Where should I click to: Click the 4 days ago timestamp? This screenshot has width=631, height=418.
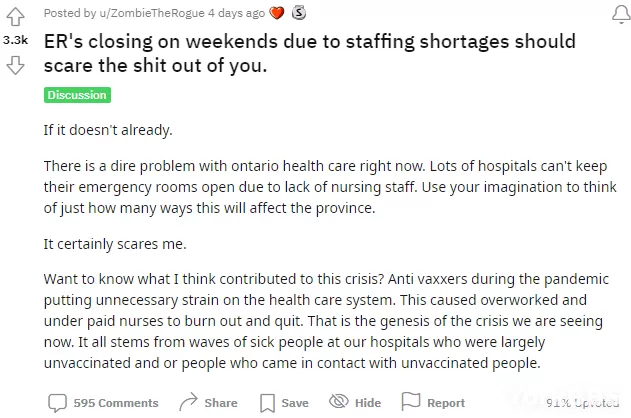click(236, 13)
